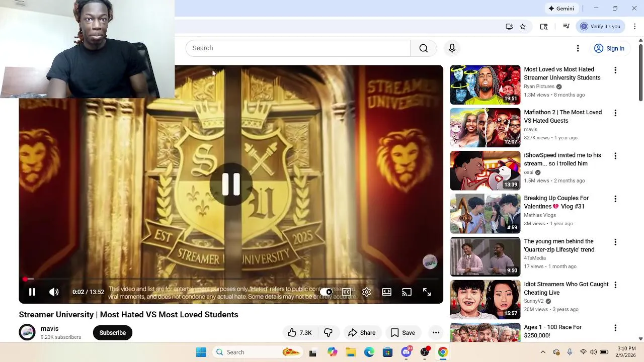Click the Sign in button
The height and width of the screenshot is (362, 644).
coord(609,48)
